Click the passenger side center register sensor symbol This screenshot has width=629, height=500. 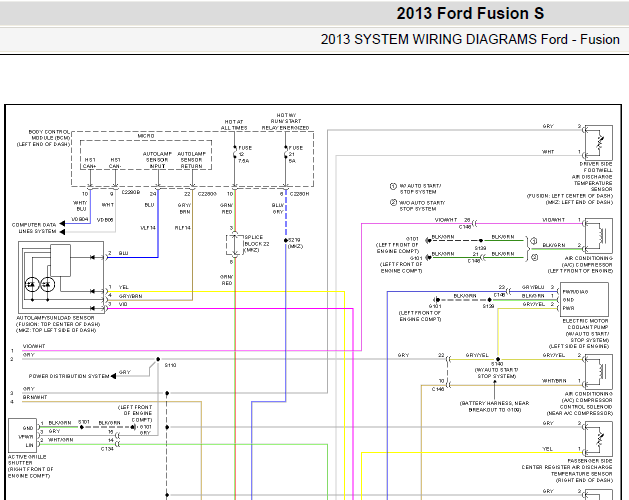(x=599, y=439)
